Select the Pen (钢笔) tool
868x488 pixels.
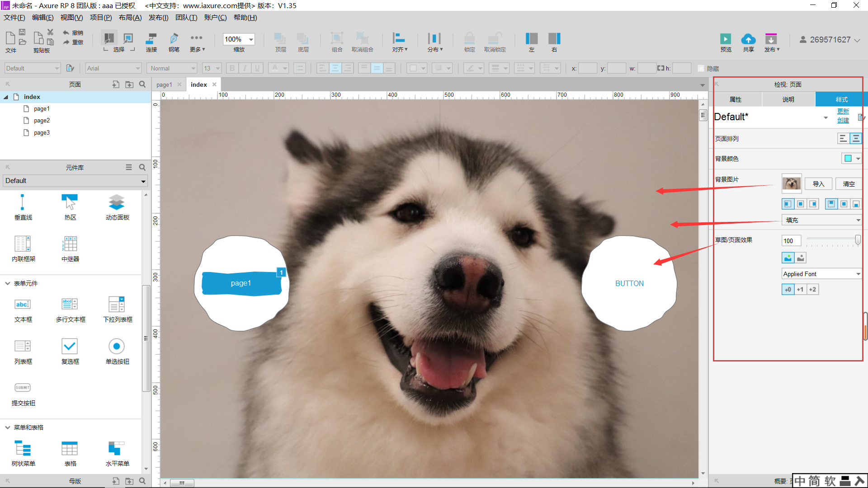(174, 39)
